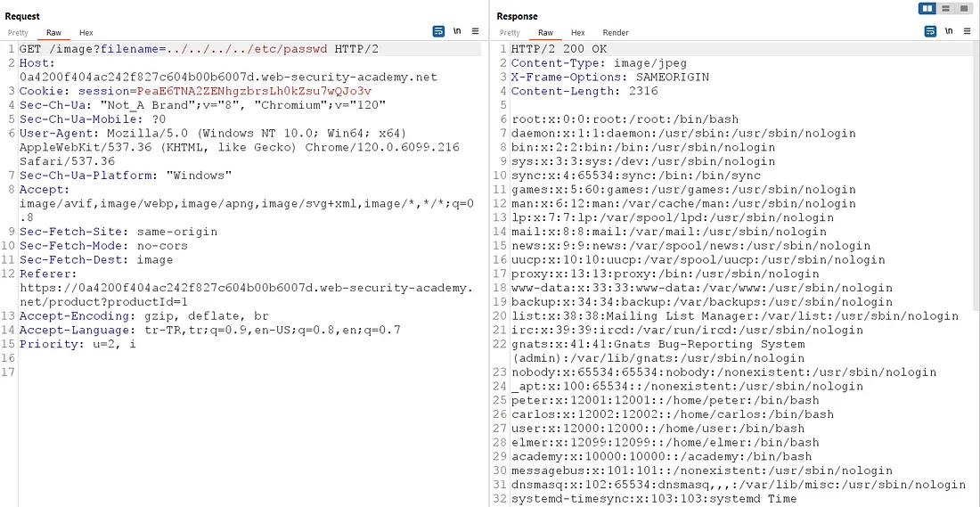Click the games:x:5:60 passwd entry
980x507 pixels.
click(x=683, y=190)
